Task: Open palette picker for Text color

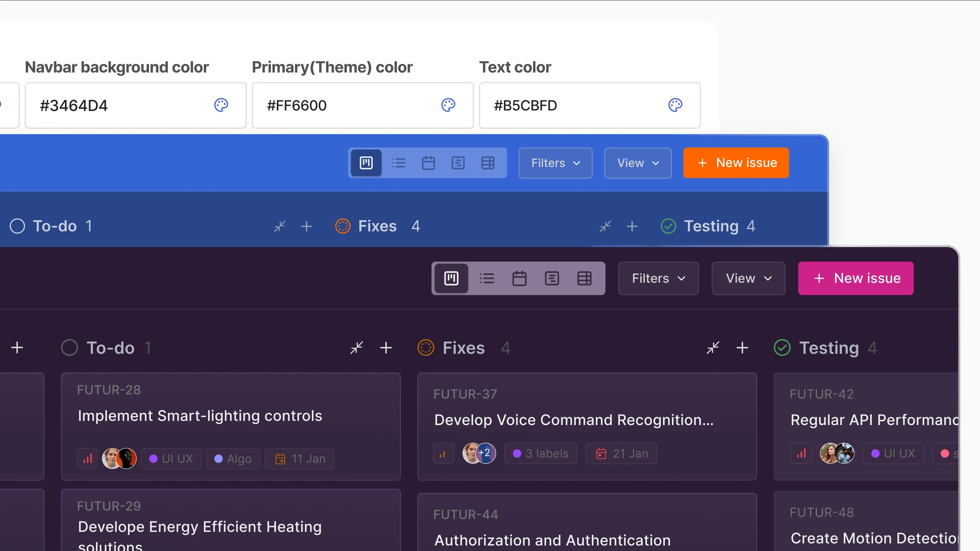Action: pyautogui.click(x=675, y=105)
